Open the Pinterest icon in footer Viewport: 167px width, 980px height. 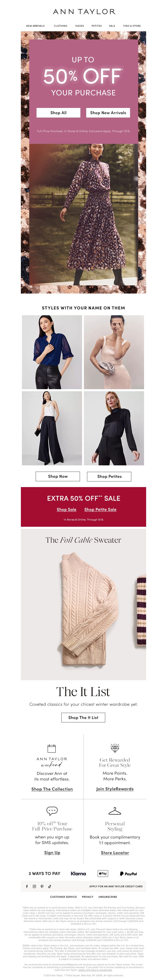coord(42,886)
